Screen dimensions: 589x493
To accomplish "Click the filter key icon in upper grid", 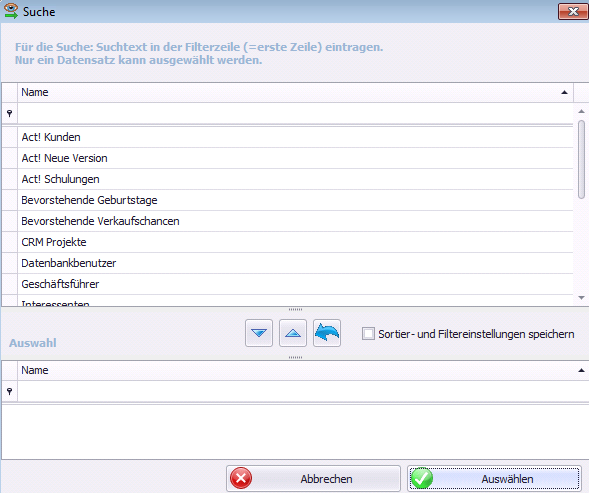I will [x=9, y=113].
